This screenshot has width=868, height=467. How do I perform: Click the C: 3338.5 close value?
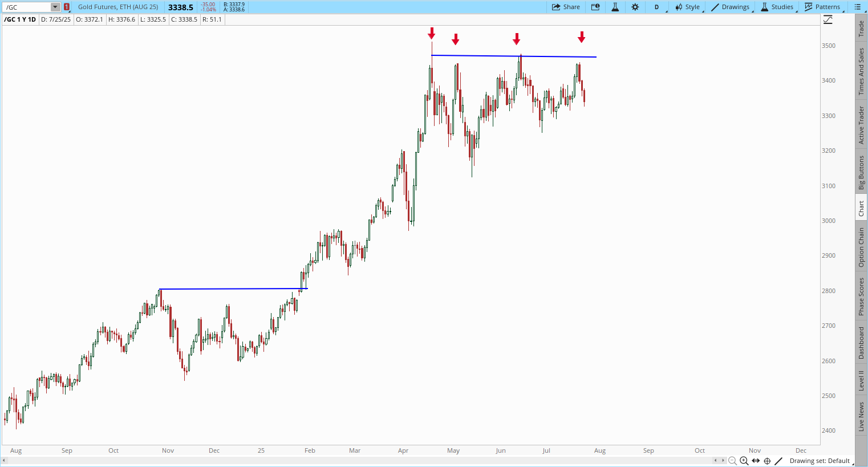pos(184,19)
